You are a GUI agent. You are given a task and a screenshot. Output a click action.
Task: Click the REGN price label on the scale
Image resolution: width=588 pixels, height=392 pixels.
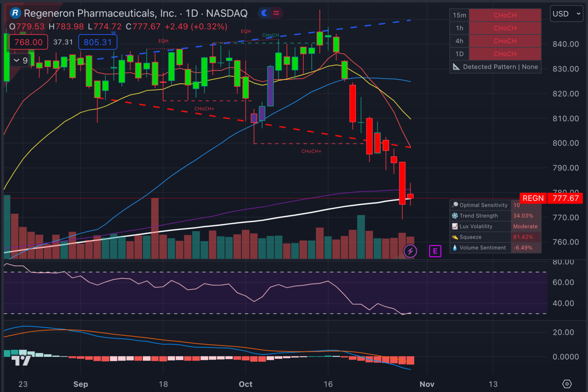(533, 198)
